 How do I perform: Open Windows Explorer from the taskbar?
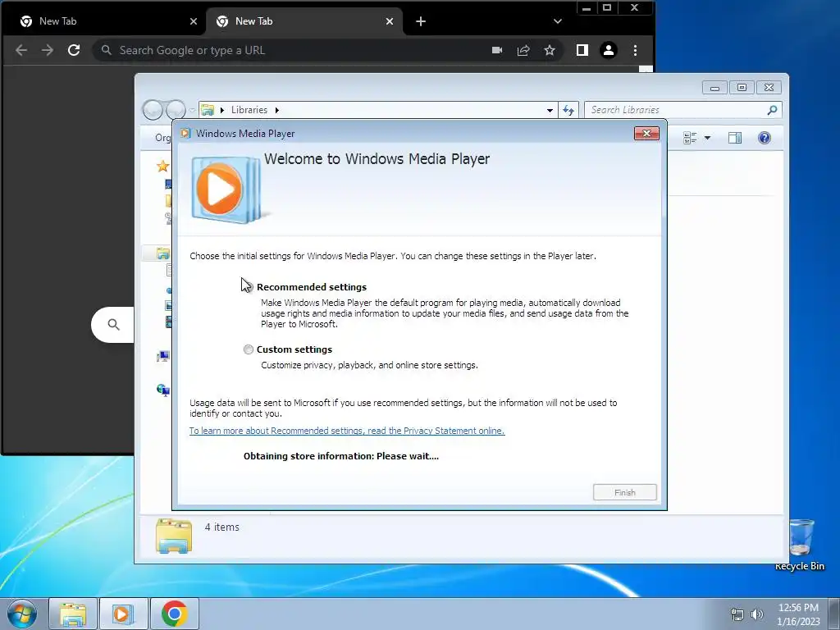pyautogui.click(x=73, y=614)
